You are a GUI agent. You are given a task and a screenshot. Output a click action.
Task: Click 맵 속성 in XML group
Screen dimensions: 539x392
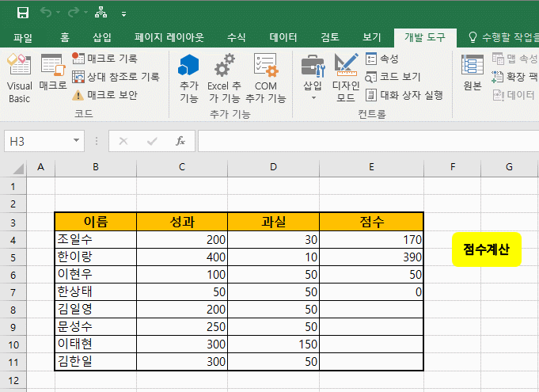(x=514, y=59)
